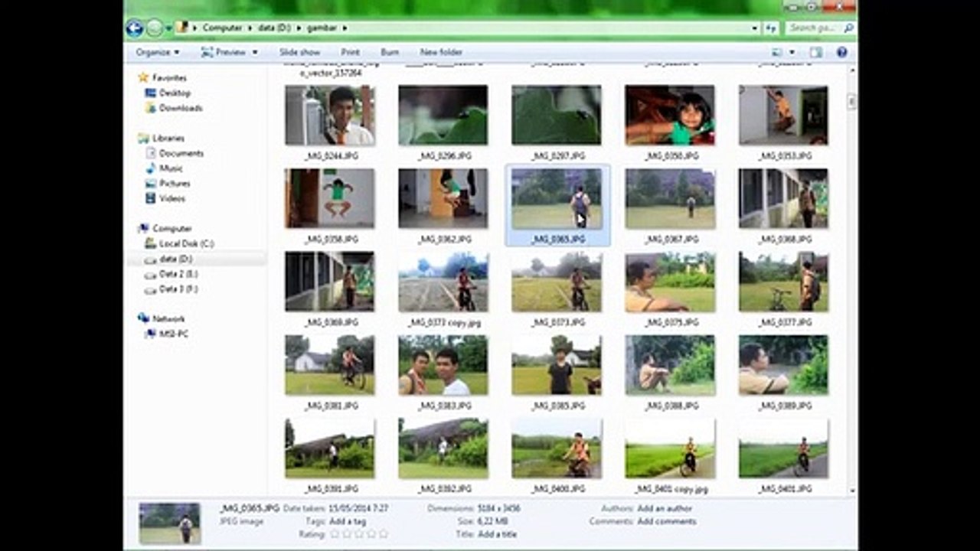
Task: Open address bar previous locations dropdown
Action: 755,28
